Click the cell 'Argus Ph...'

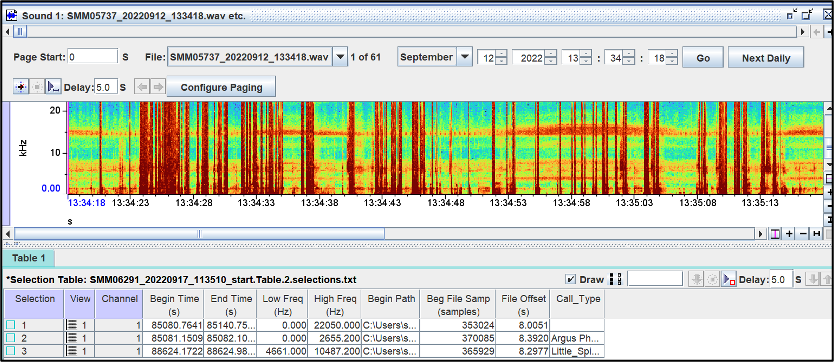coord(578,338)
